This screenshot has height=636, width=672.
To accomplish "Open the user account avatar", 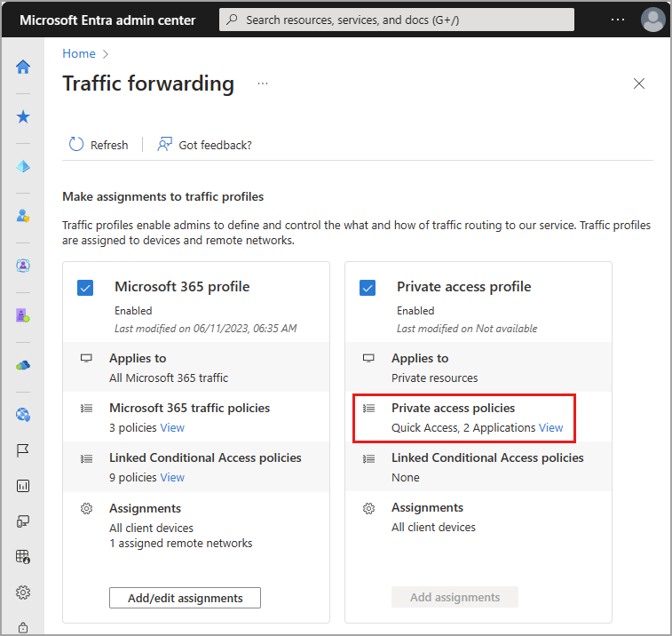I will 652,20.
